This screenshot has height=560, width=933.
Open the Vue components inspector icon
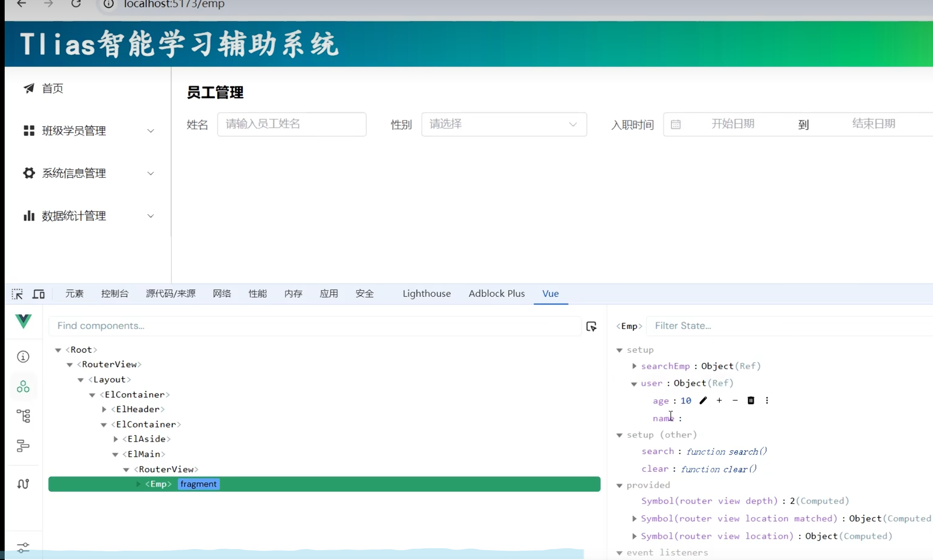[23, 387]
